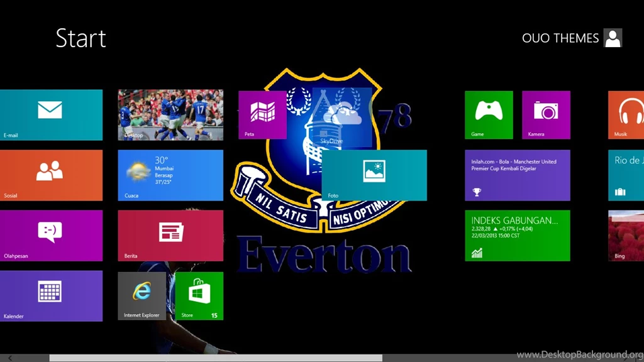Image resolution: width=644 pixels, height=362 pixels.
Task: Open the Bing tile
Action: tap(626, 236)
